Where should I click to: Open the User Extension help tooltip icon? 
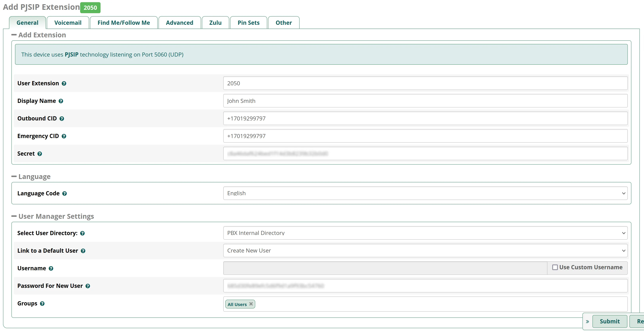(64, 83)
